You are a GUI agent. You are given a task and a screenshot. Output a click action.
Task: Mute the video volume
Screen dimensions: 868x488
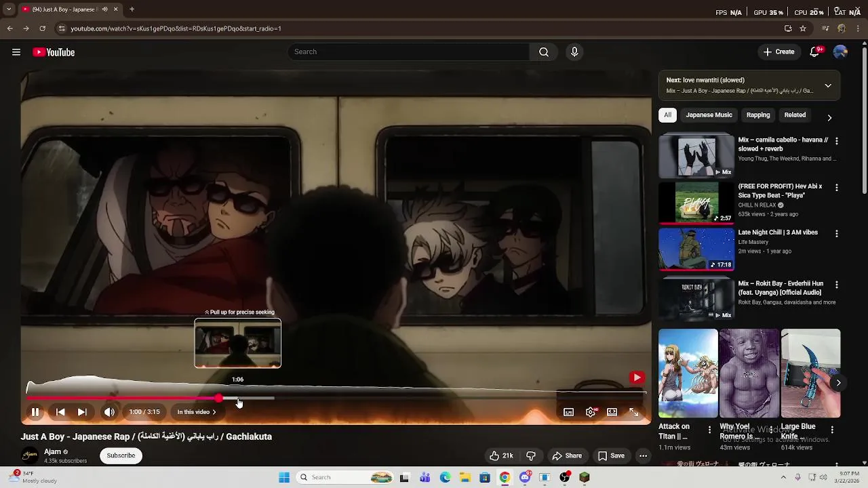tap(109, 412)
